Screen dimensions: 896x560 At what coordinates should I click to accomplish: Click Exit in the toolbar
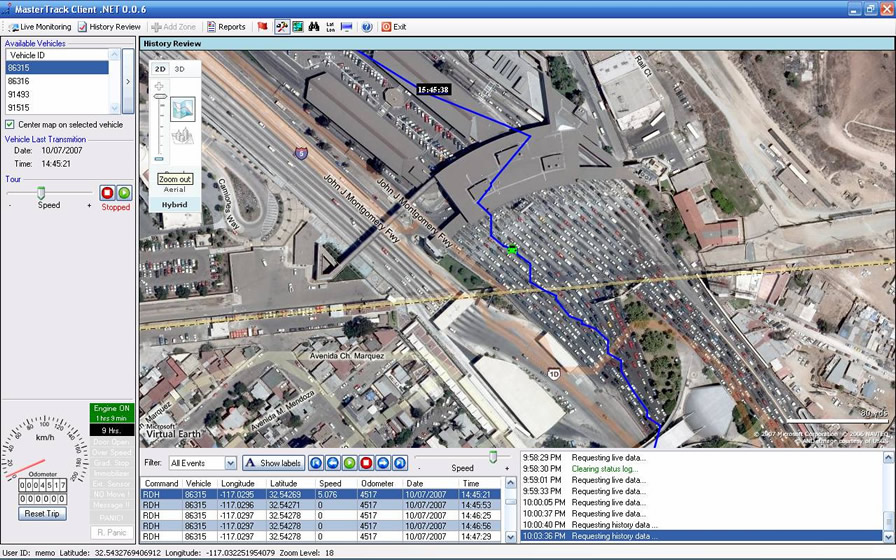click(394, 27)
